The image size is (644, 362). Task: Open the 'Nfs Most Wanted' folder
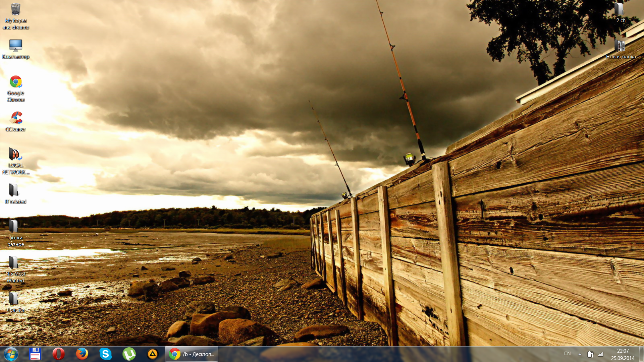tap(14, 263)
